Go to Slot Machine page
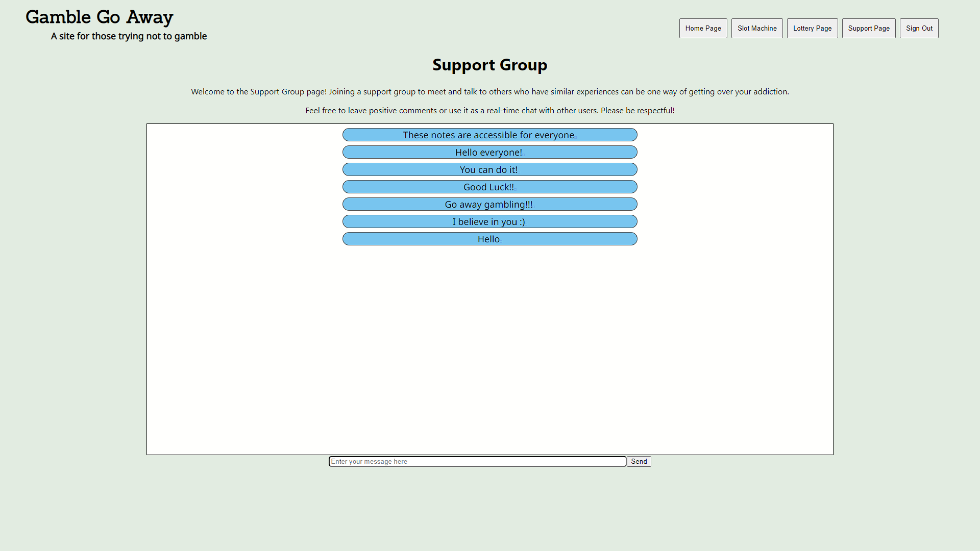 click(756, 29)
